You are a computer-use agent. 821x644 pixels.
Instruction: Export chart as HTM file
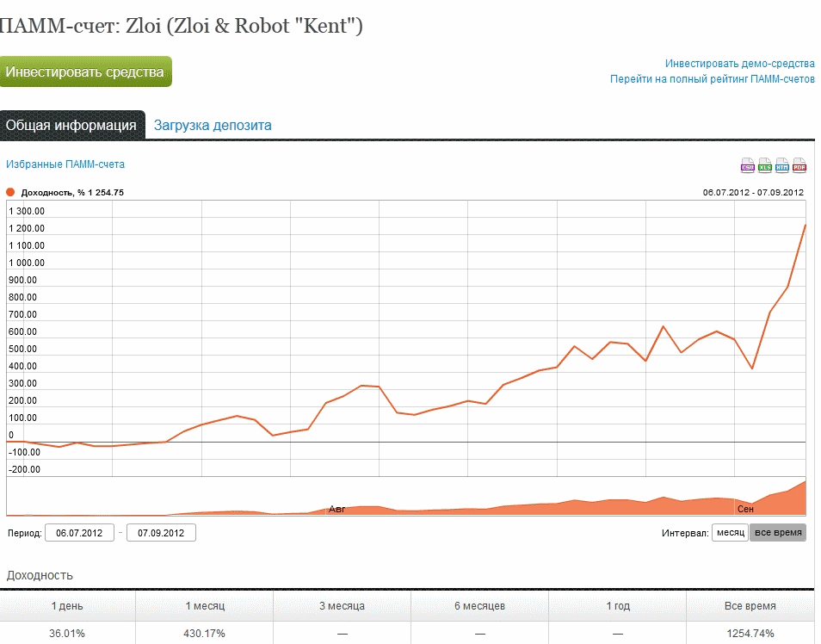782,165
